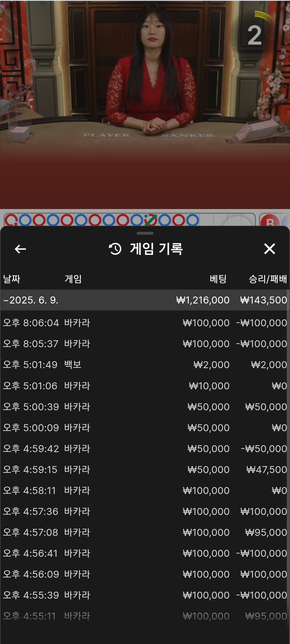290x644 pixels.
Task: Open the 오후 4:59:15 record timestamp
Action: pos(30,470)
